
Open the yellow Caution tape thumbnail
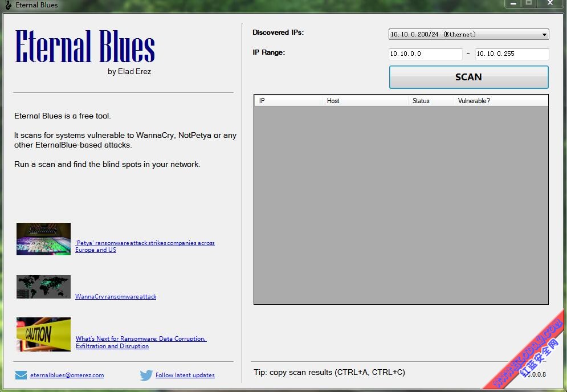click(43, 334)
